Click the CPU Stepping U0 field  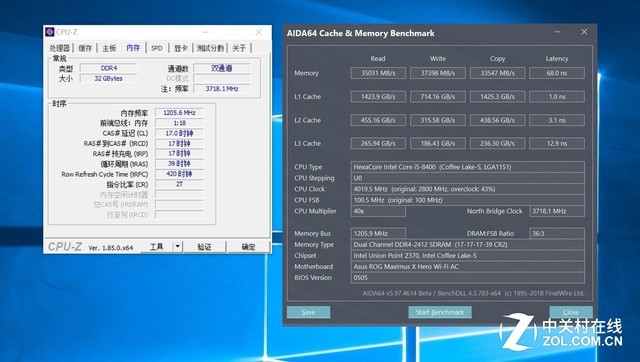coord(467,178)
